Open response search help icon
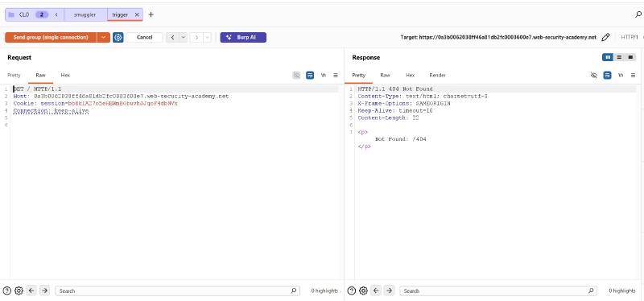Image resolution: width=644 pixels, height=301 pixels. tap(352, 291)
